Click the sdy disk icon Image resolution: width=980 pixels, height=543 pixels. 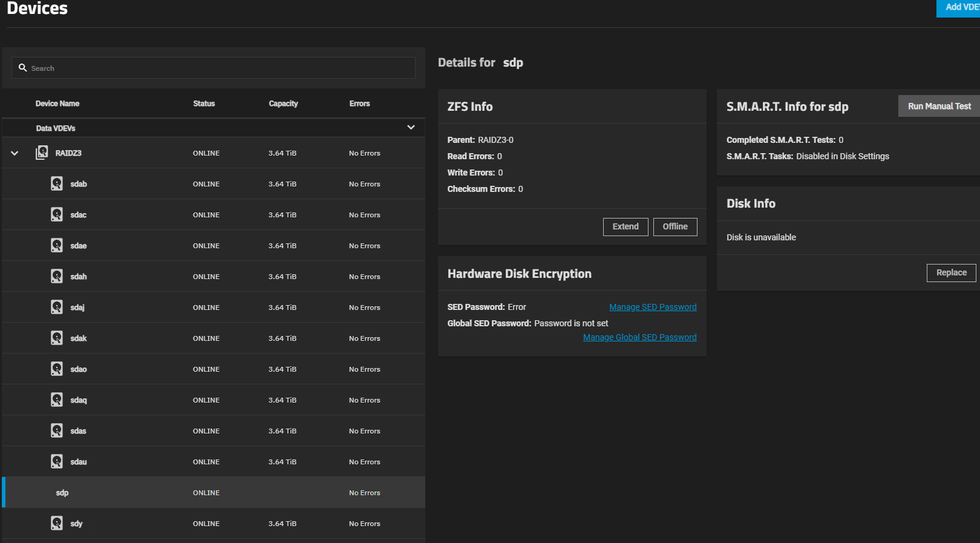point(57,523)
